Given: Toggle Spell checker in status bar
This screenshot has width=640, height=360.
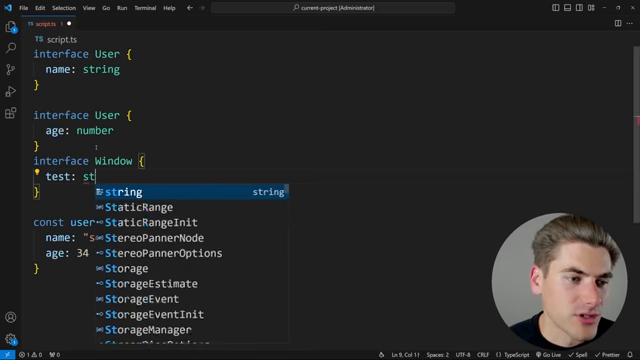Looking at the screenshot, I should 578,355.
